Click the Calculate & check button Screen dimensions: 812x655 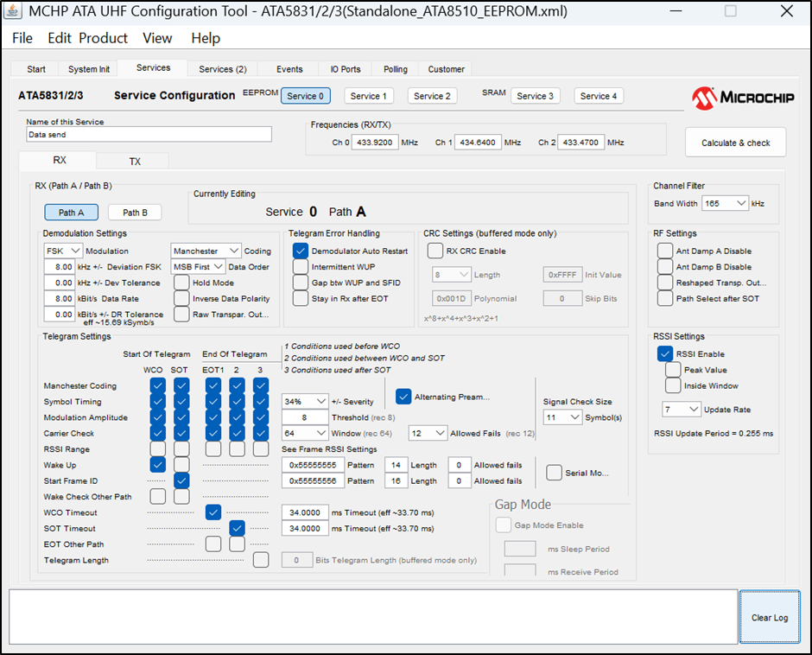tap(735, 143)
